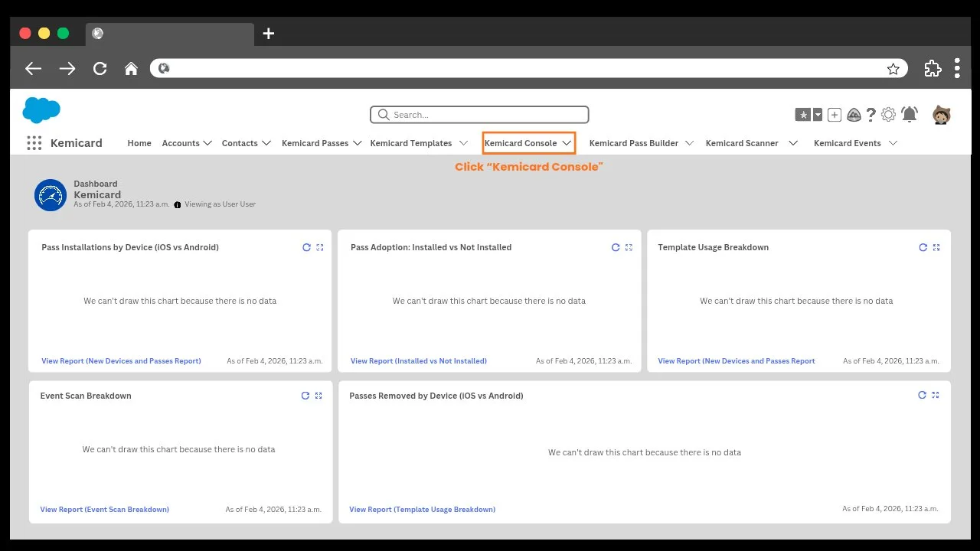Image resolution: width=980 pixels, height=551 pixels.
Task: Click the "Viewing as User User" text
Action: pyautogui.click(x=220, y=205)
